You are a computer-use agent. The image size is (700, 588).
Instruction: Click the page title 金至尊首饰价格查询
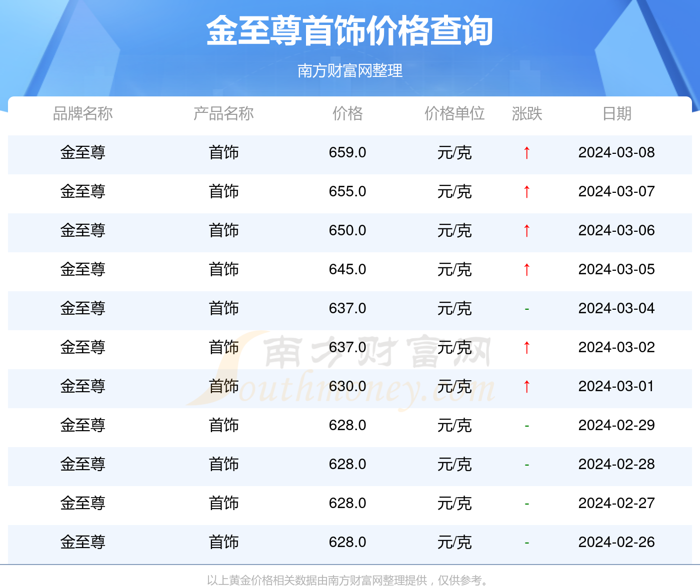click(x=350, y=31)
